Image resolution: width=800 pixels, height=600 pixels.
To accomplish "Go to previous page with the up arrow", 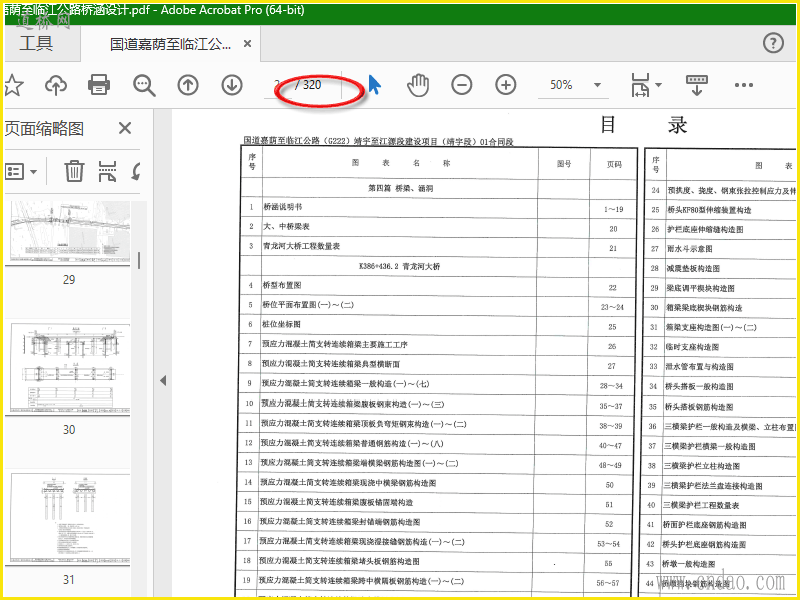I will 188,85.
